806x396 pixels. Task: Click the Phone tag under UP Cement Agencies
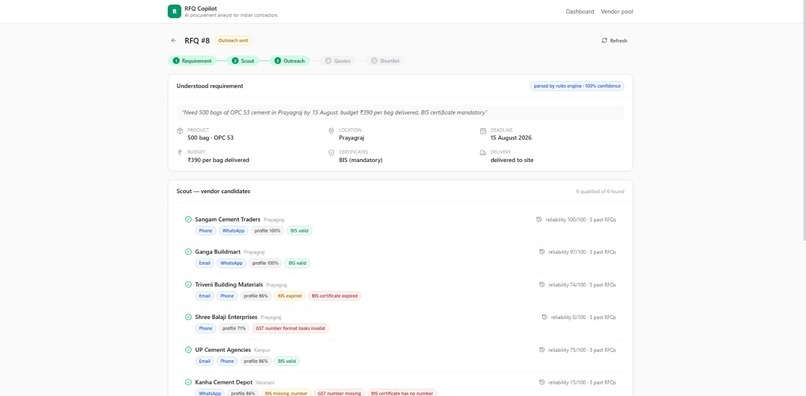(x=227, y=362)
